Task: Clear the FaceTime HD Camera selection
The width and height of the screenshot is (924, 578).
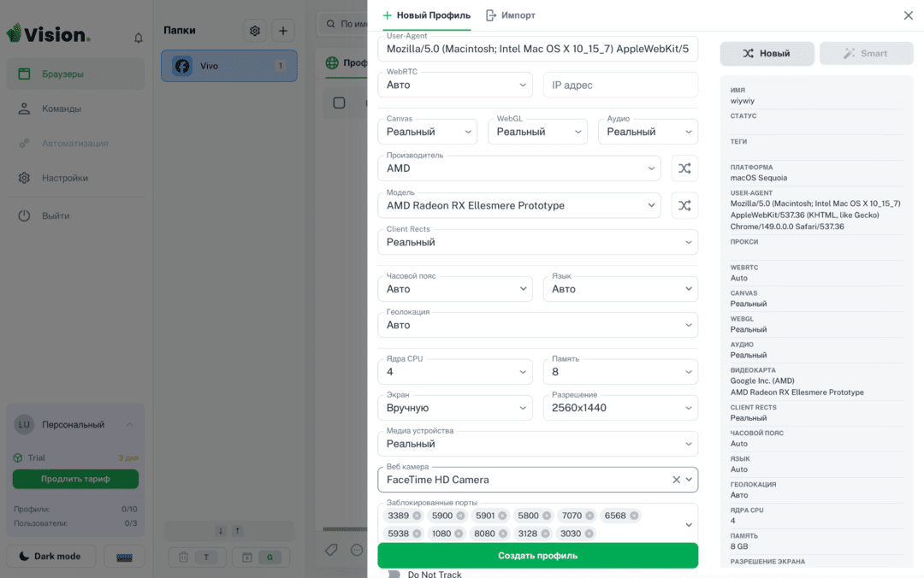Action: point(676,480)
